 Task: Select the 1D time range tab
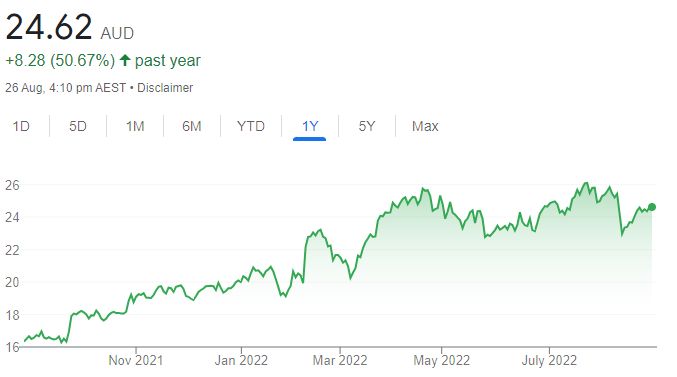tap(21, 126)
